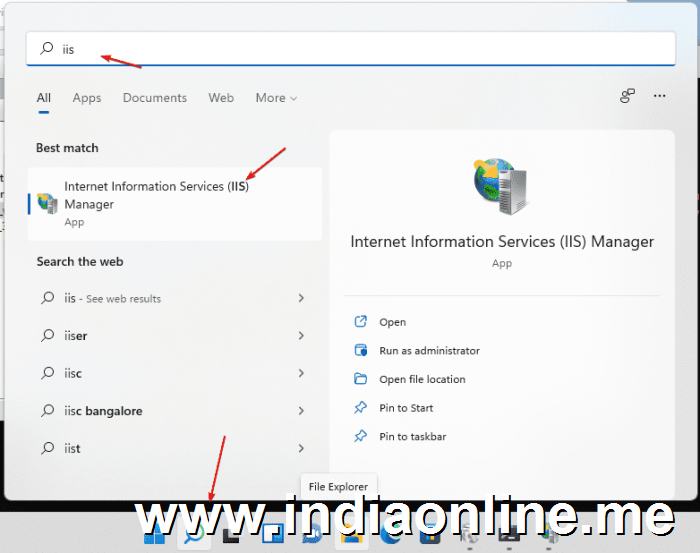The width and height of the screenshot is (700, 553).
Task: Click Open in the app actions
Action: 392,322
